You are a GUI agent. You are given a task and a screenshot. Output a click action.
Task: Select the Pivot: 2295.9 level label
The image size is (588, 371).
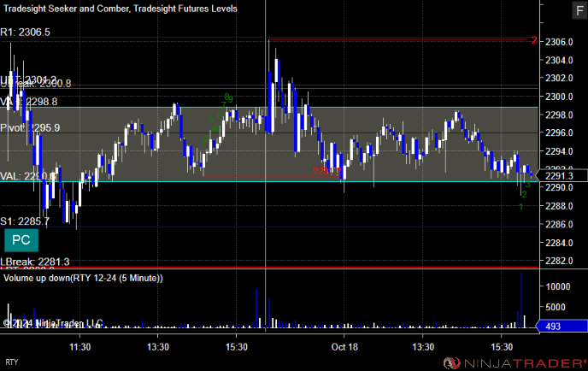point(30,127)
